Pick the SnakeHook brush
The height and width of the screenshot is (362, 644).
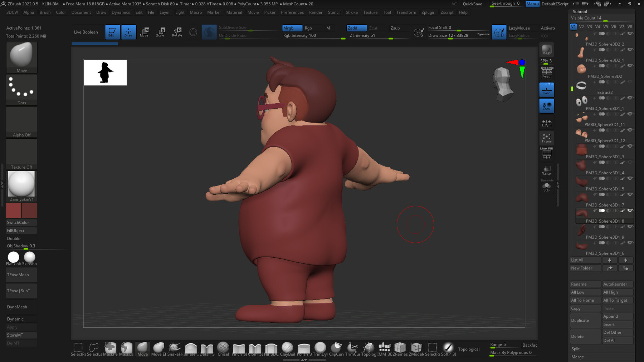coord(175,349)
